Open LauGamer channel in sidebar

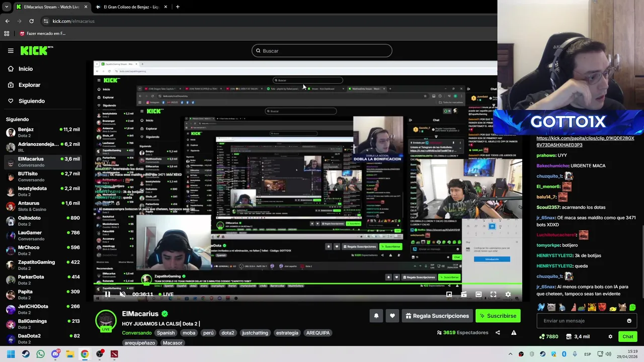[43, 235]
